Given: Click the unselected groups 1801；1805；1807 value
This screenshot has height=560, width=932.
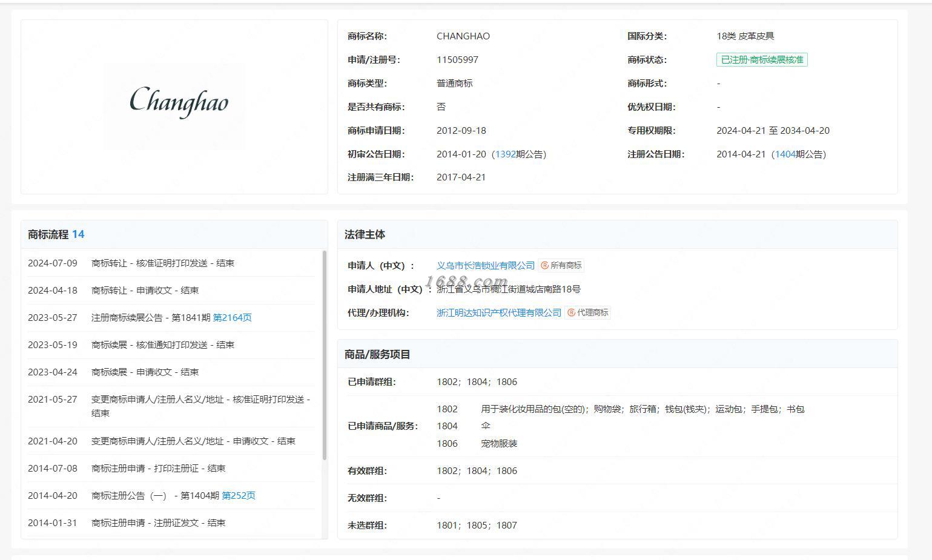Looking at the screenshot, I should [x=477, y=525].
